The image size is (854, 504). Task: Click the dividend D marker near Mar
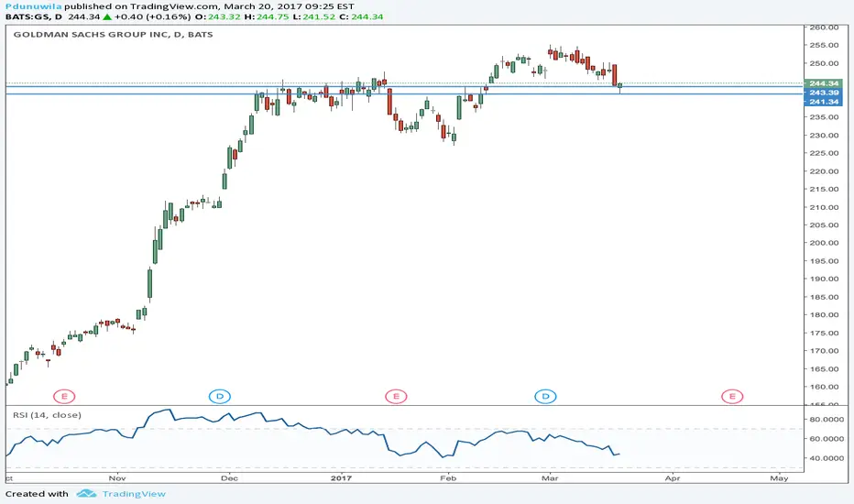point(545,396)
